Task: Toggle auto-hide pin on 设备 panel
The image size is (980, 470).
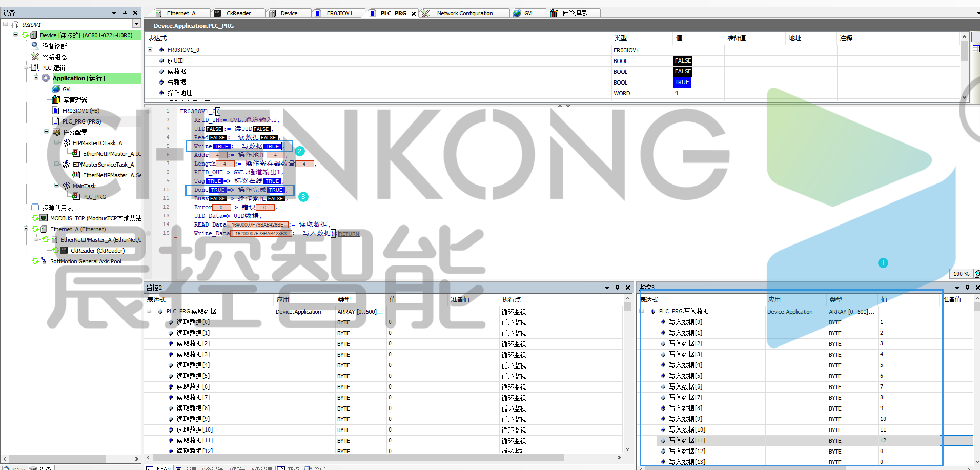Action: (125, 13)
